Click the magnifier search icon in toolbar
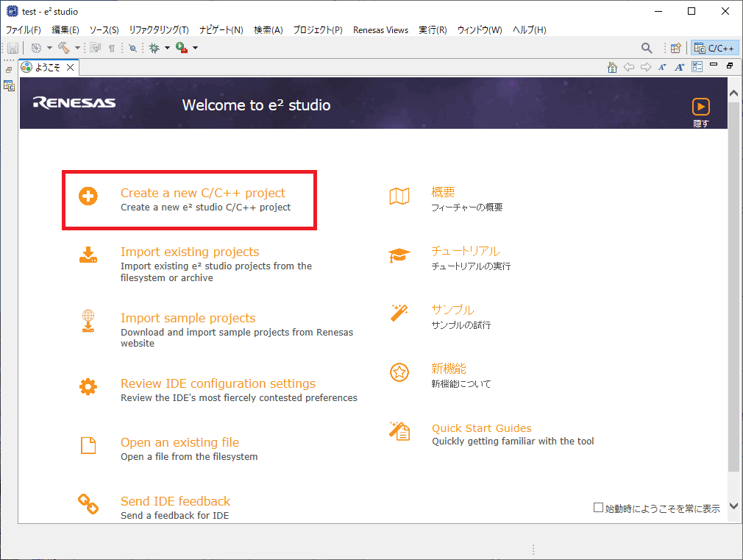The width and height of the screenshot is (743, 560). [x=647, y=48]
